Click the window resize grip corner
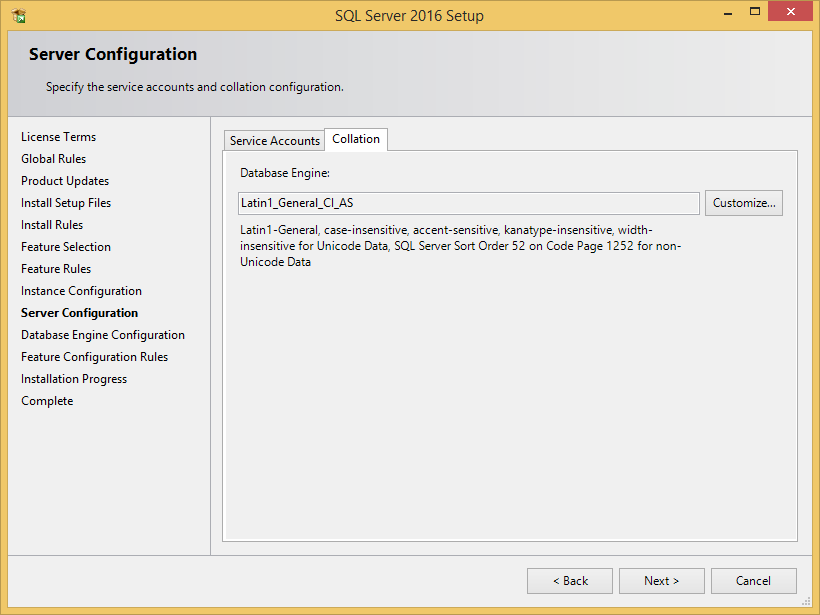 coord(806,602)
